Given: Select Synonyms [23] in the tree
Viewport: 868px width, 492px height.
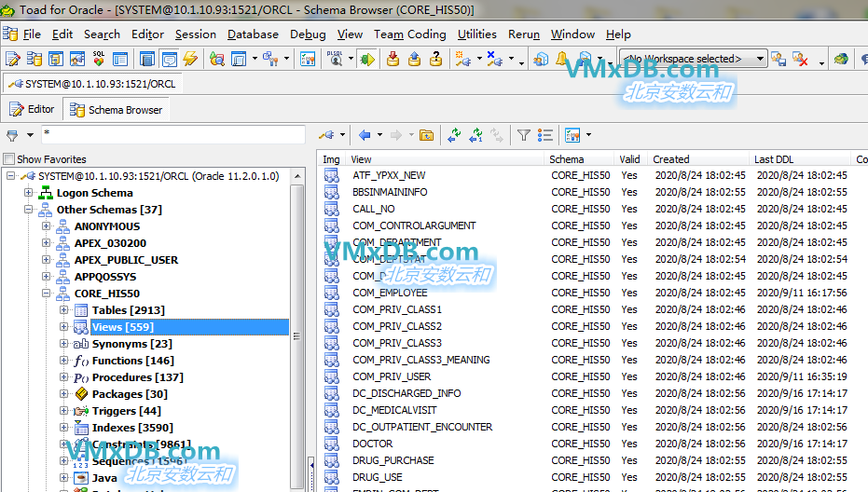Looking at the screenshot, I should pyautogui.click(x=131, y=344).
